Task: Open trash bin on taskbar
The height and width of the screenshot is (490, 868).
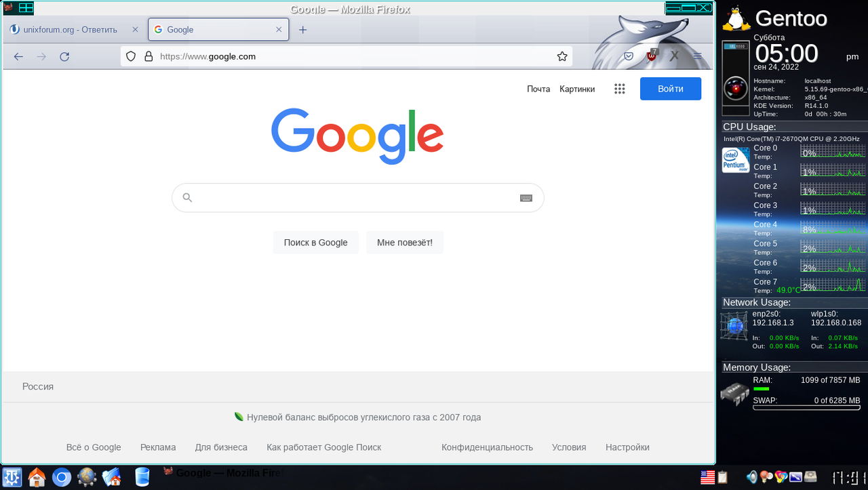Action: point(142,477)
